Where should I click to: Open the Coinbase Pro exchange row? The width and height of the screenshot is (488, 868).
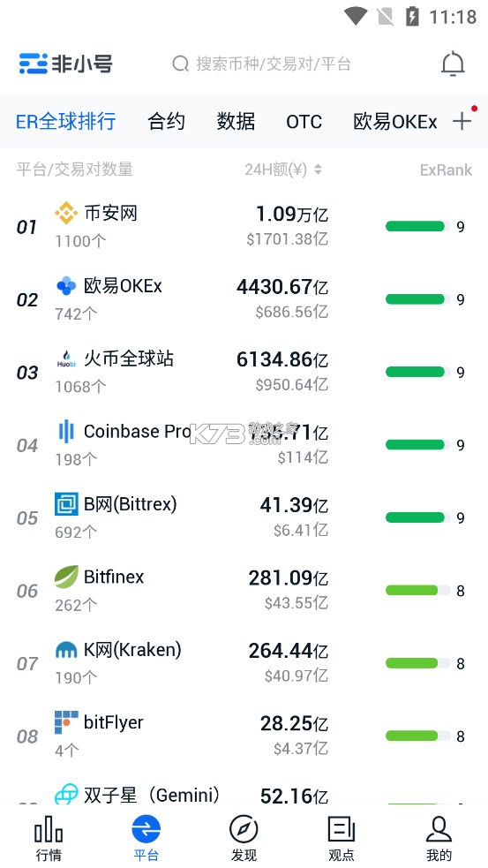244,445
